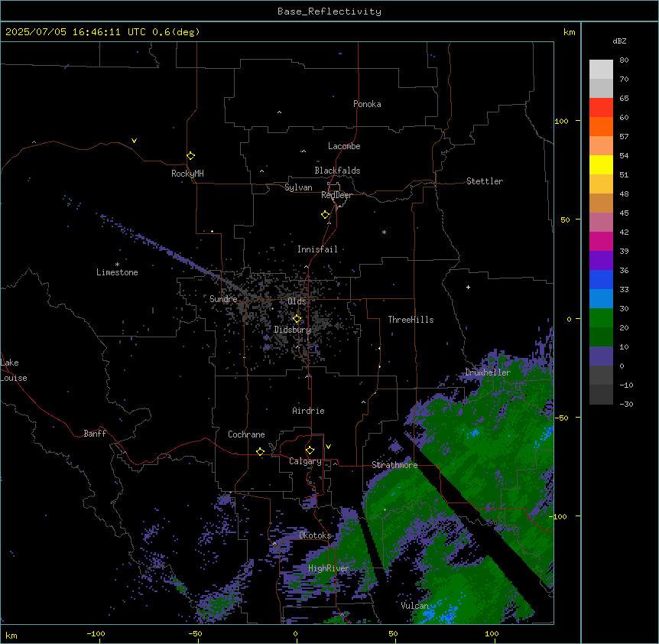Viewport: 659px width, 644px height.
Task: Click the asterisk marker east of Innisfail
Action: pyautogui.click(x=384, y=232)
